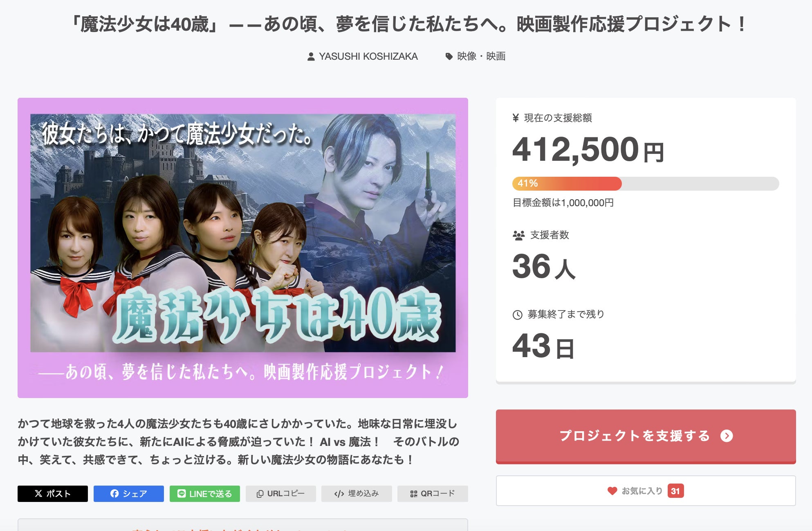Click the 魔法少女は40歳 project main image
This screenshot has width=812, height=531.
(243, 248)
